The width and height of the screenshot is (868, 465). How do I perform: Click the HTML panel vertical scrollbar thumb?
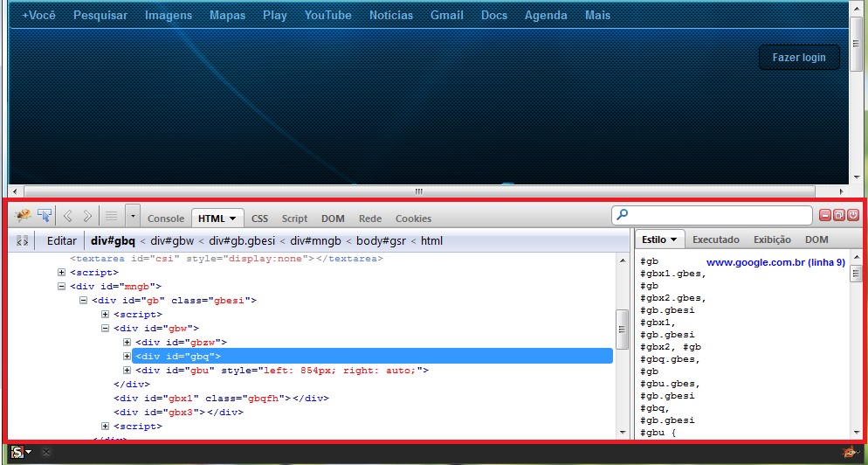coord(623,329)
